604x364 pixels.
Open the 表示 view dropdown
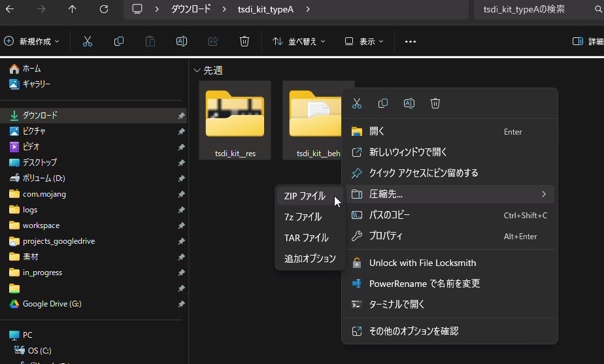(x=365, y=41)
